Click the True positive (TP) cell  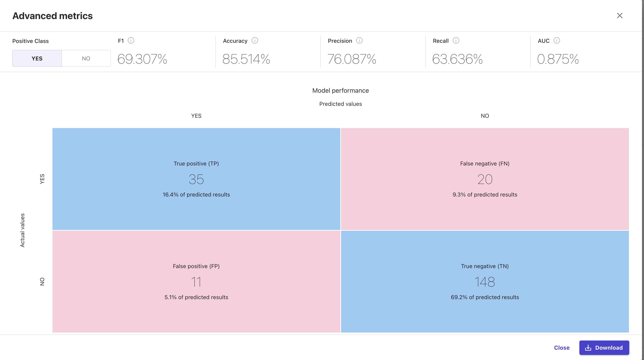pos(196,179)
